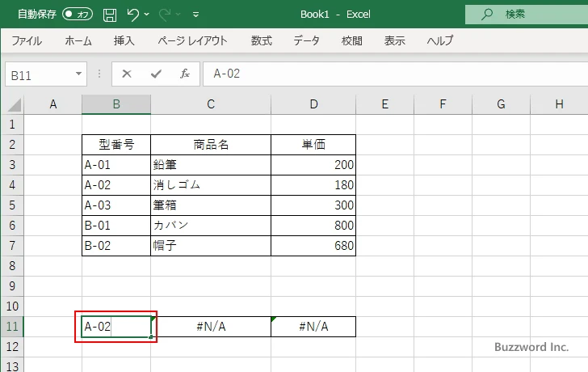Click cell containing A-03
Image resolution: width=588 pixels, height=372 pixels.
pyautogui.click(x=116, y=205)
